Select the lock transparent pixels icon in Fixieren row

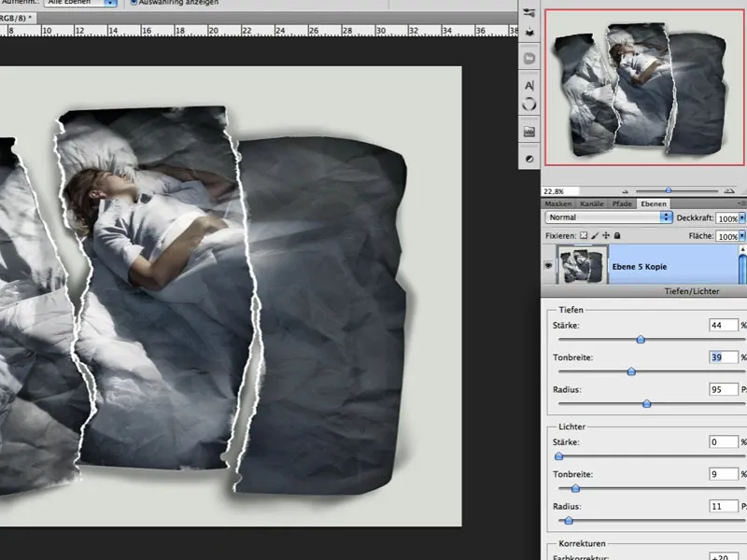click(585, 235)
